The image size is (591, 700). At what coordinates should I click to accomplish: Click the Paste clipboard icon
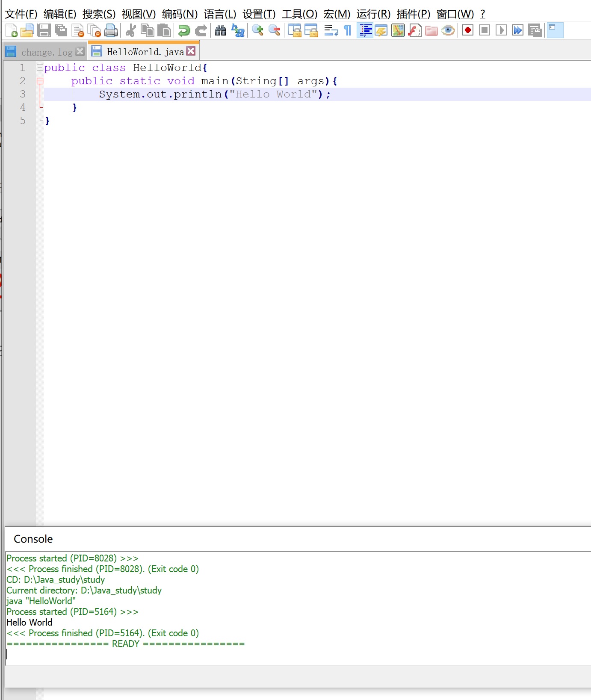pos(164,30)
